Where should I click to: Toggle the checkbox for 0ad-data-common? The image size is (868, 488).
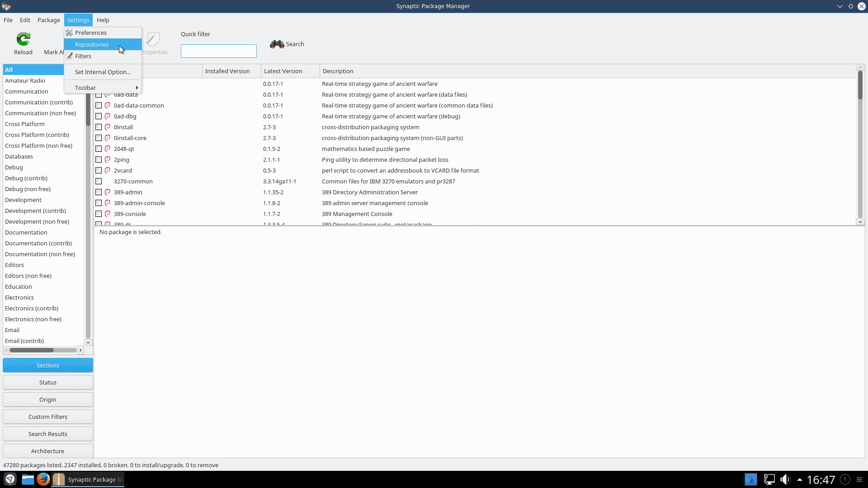click(x=99, y=105)
